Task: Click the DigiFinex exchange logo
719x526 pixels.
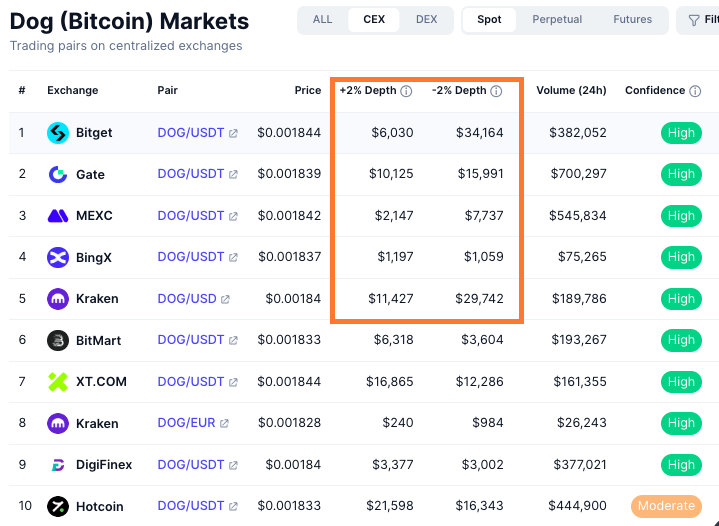Action: click(x=58, y=465)
